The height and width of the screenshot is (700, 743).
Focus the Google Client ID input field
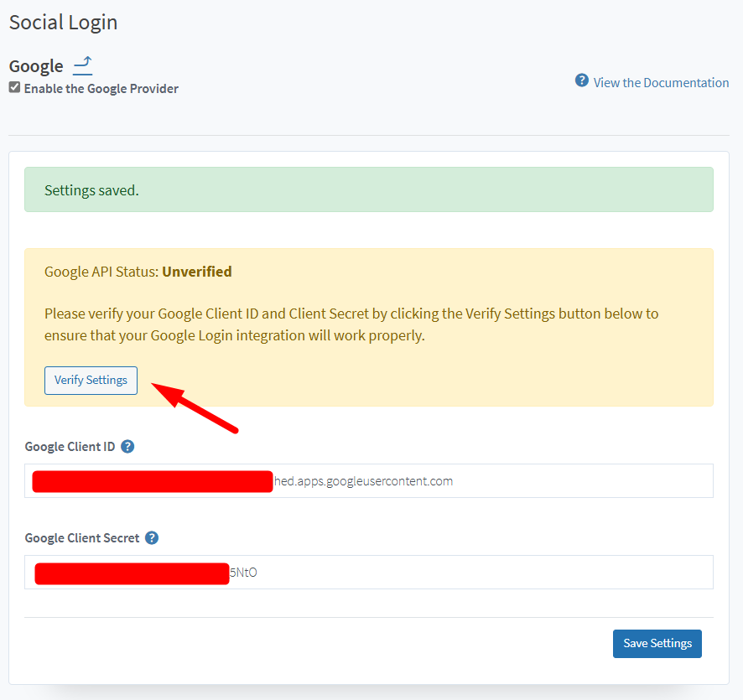click(369, 480)
